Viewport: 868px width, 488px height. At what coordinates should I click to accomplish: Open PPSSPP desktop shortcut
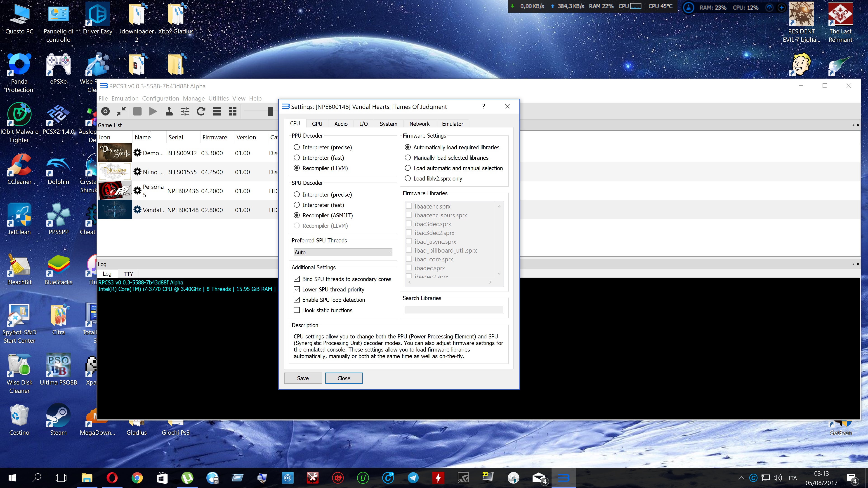58,219
